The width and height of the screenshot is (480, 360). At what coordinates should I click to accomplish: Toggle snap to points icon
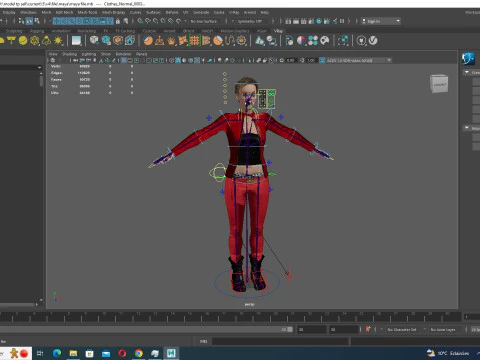(x=155, y=21)
